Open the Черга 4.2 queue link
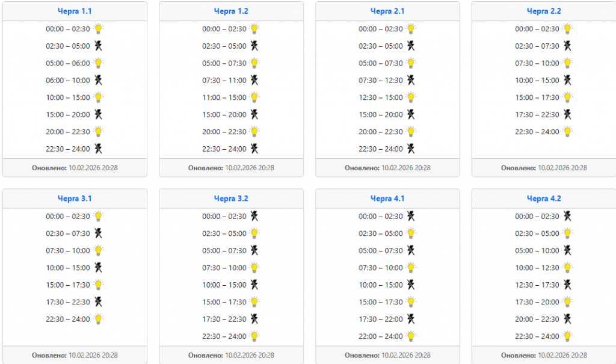616x364 pixels. pyautogui.click(x=544, y=199)
